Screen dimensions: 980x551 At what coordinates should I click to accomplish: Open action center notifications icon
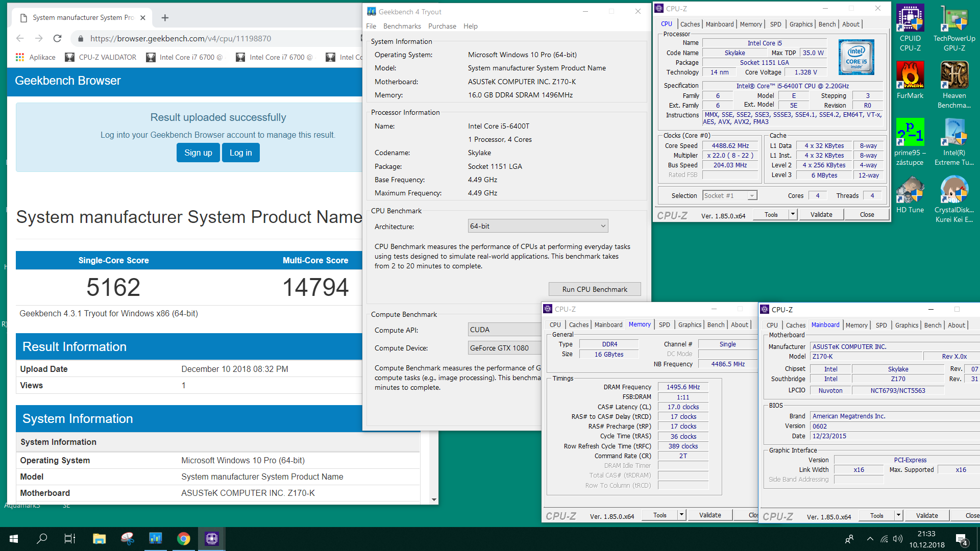[962, 539]
